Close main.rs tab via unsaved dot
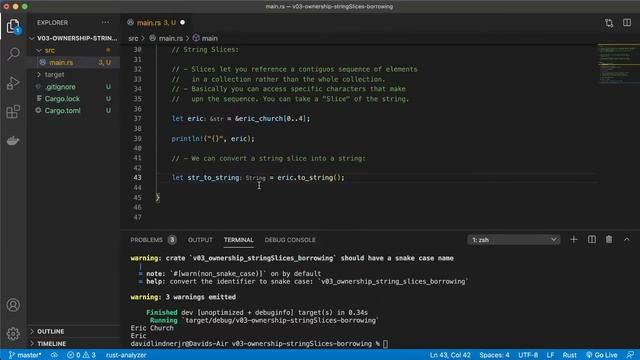 [x=182, y=22]
